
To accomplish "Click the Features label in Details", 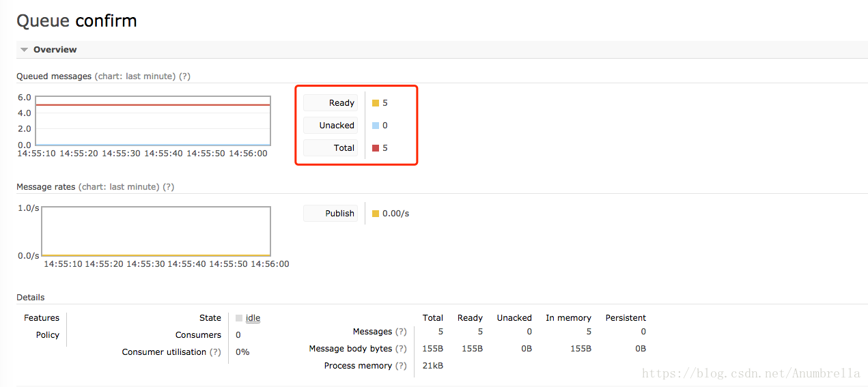I will coord(42,318).
